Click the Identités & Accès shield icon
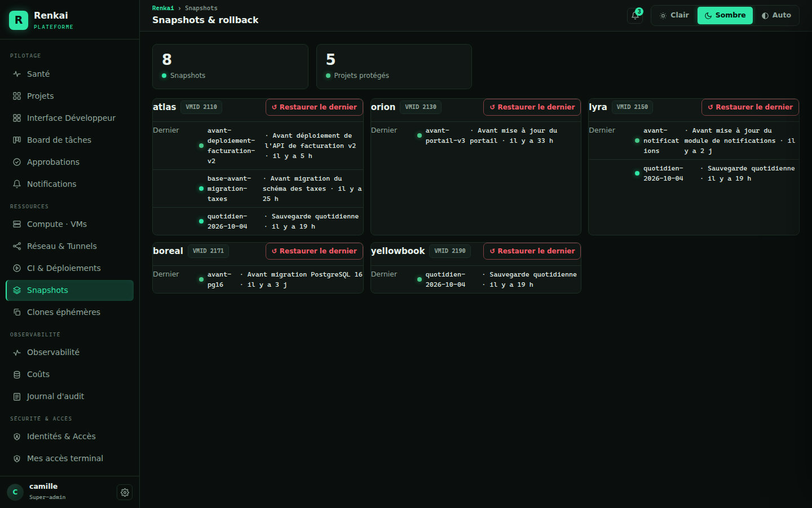Image resolution: width=812 pixels, height=508 pixels. (x=17, y=436)
